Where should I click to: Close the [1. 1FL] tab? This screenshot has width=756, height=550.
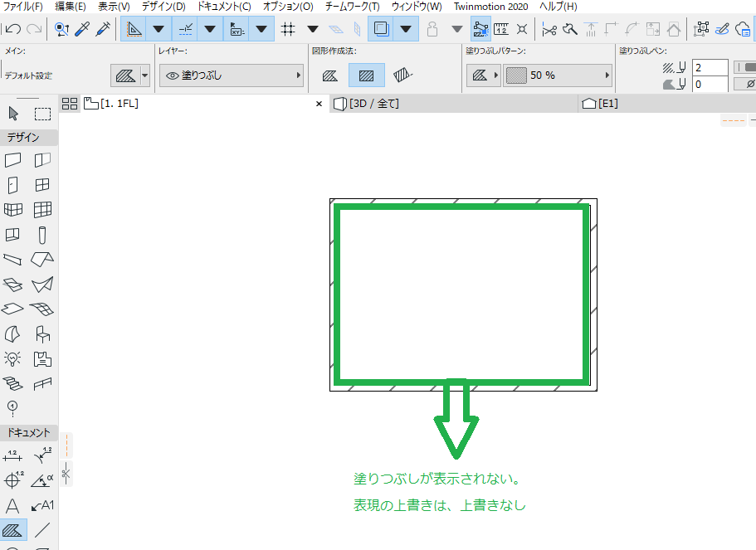tap(319, 104)
